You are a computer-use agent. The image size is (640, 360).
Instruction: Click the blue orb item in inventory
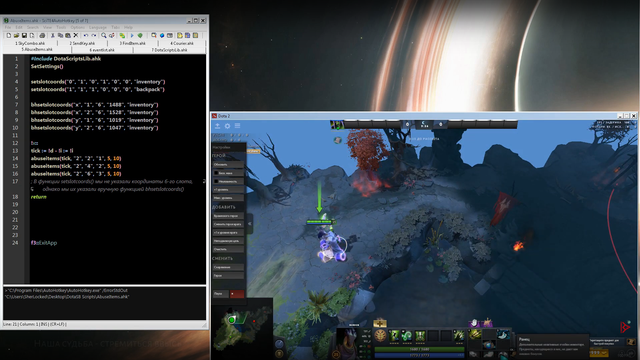pyautogui.click(x=489, y=345)
